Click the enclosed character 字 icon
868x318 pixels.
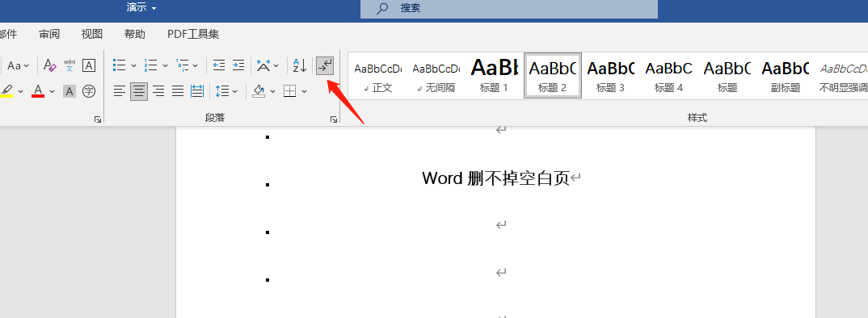(89, 91)
